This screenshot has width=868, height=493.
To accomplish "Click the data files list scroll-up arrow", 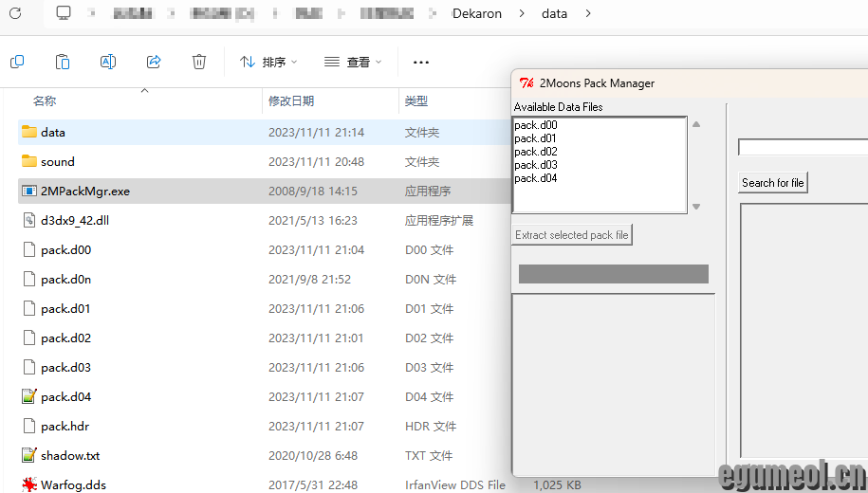I will coord(696,124).
